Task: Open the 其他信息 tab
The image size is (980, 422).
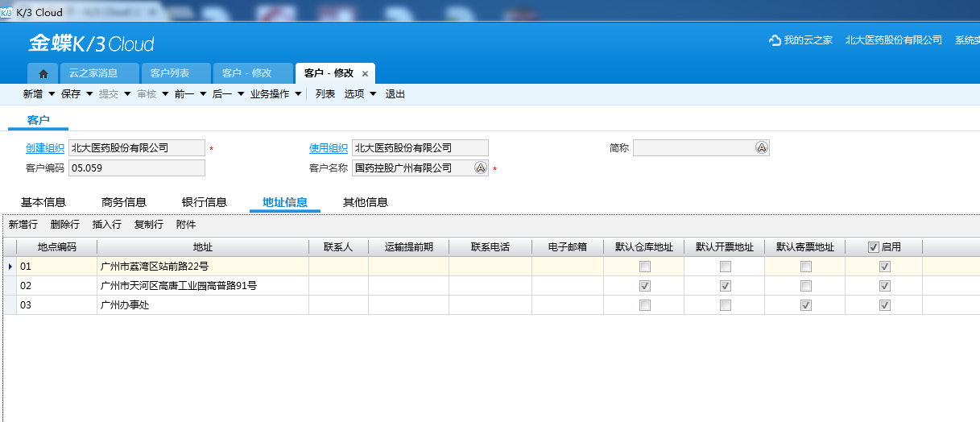Action: click(366, 202)
